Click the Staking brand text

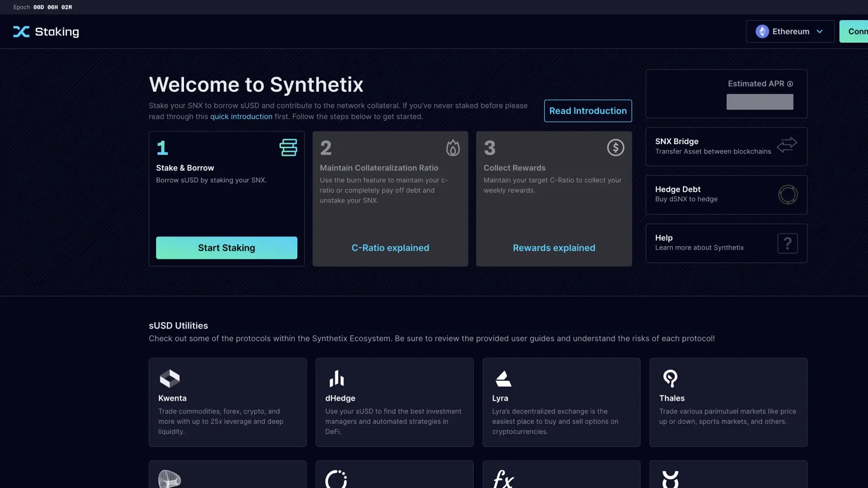tap(57, 32)
